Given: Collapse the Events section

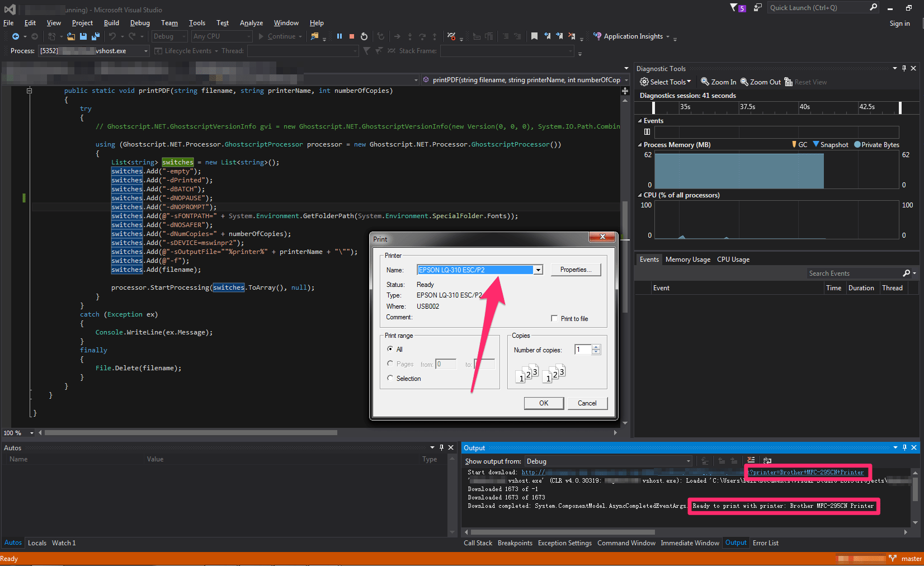Looking at the screenshot, I should click(x=640, y=121).
